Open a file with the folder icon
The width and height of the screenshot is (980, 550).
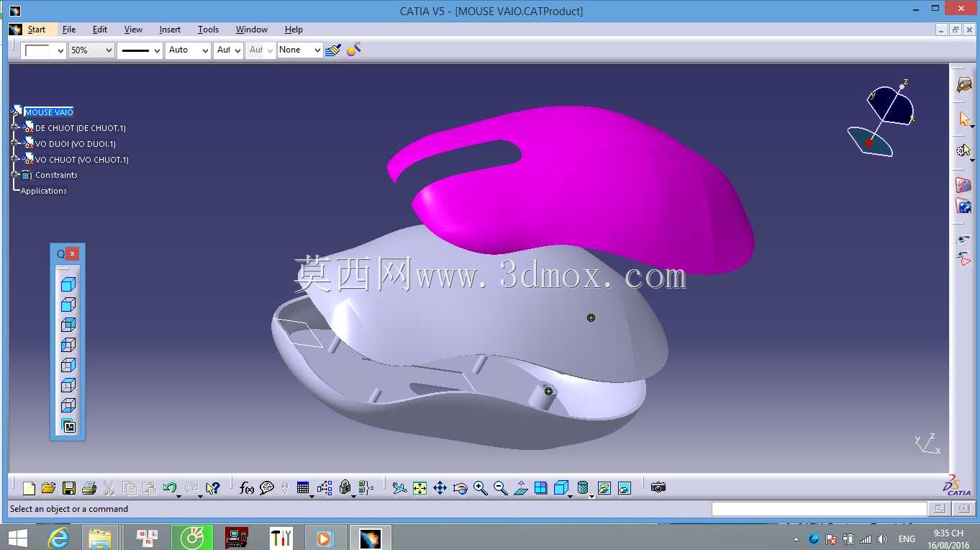pyautogui.click(x=48, y=488)
